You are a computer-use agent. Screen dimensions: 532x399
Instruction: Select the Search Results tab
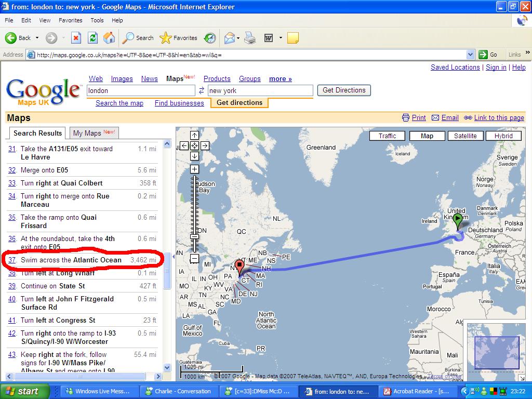point(37,133)
